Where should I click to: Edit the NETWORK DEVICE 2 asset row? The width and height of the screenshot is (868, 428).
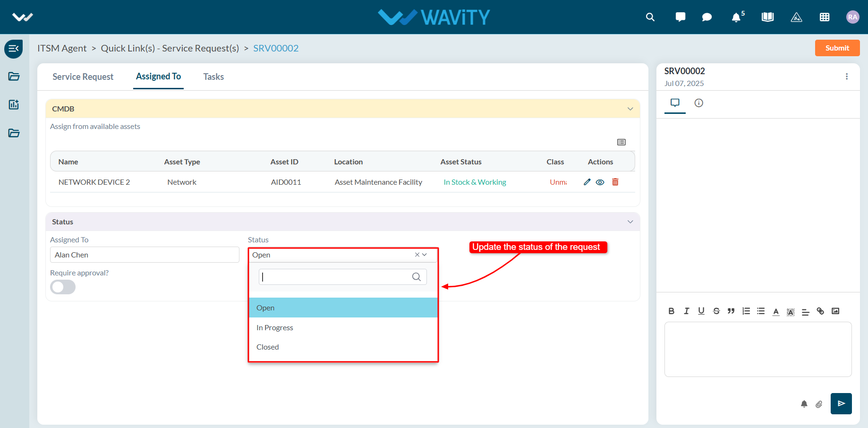[587, 182]
